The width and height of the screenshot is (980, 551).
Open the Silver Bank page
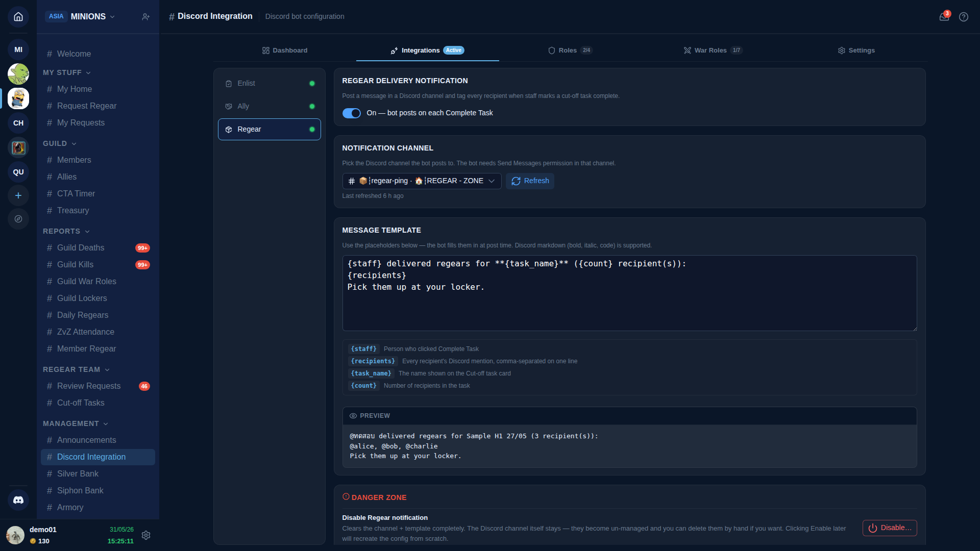[98, 474]
